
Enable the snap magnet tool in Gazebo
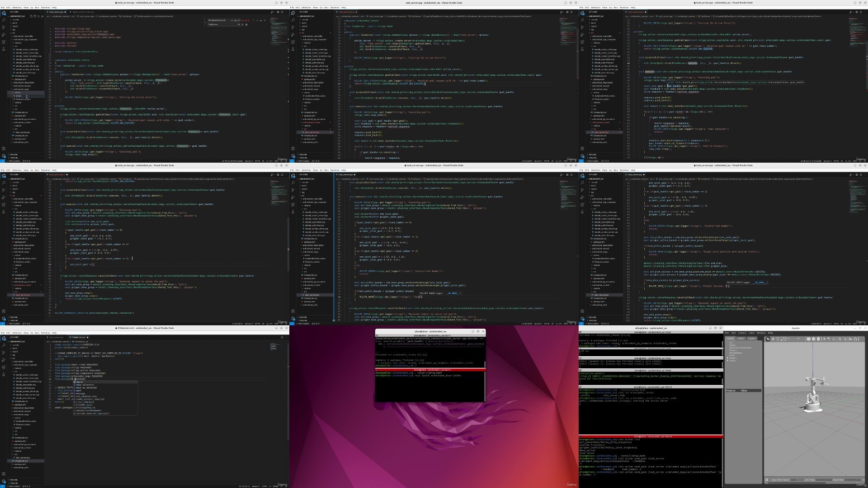pyautogui.click(x=855, y=339)
